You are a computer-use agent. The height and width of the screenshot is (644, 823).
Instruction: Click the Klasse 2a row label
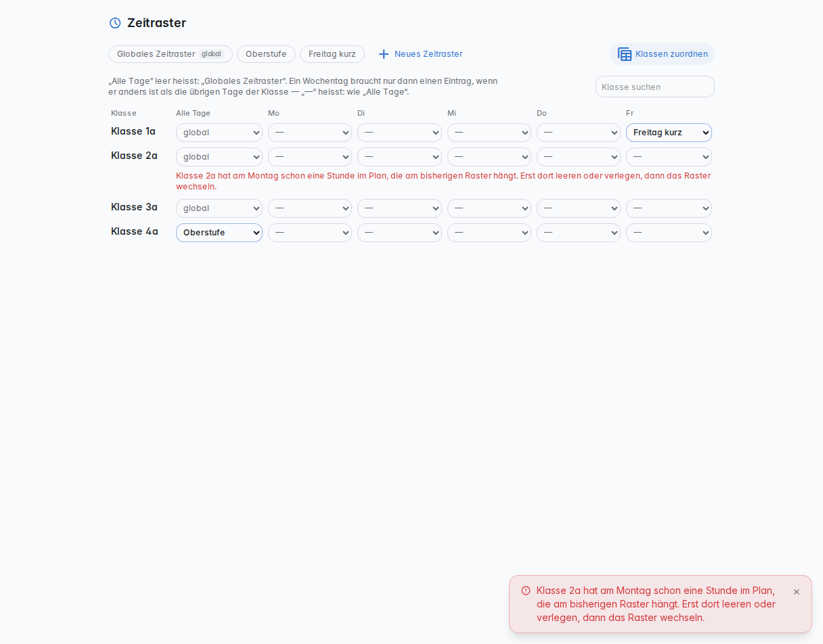[134, 156]
